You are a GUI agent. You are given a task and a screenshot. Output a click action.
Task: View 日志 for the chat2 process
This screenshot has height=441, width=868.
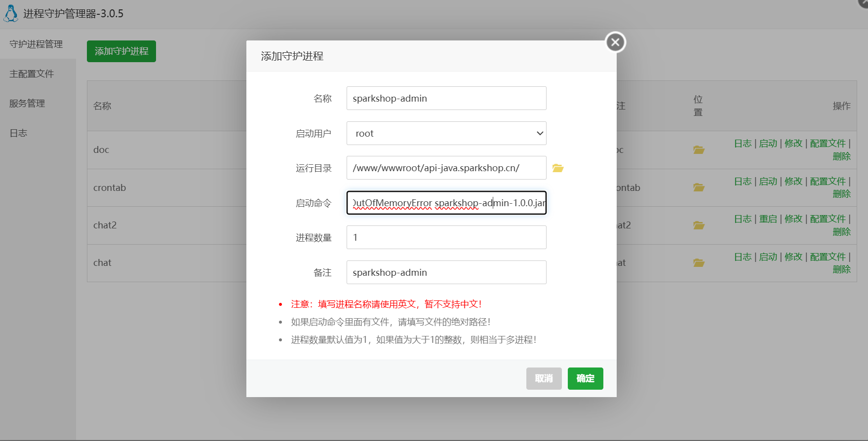[743, 219]
